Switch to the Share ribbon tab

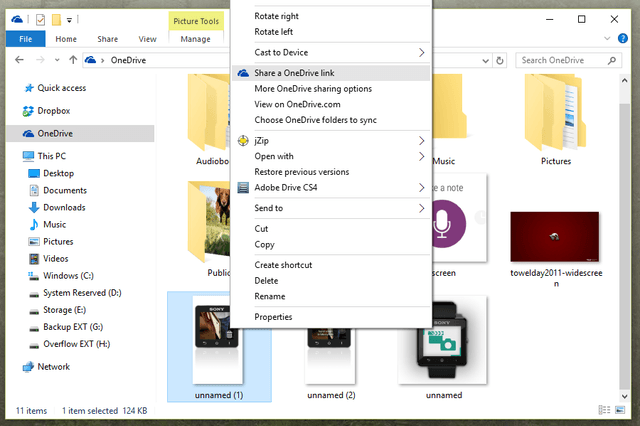108,39
